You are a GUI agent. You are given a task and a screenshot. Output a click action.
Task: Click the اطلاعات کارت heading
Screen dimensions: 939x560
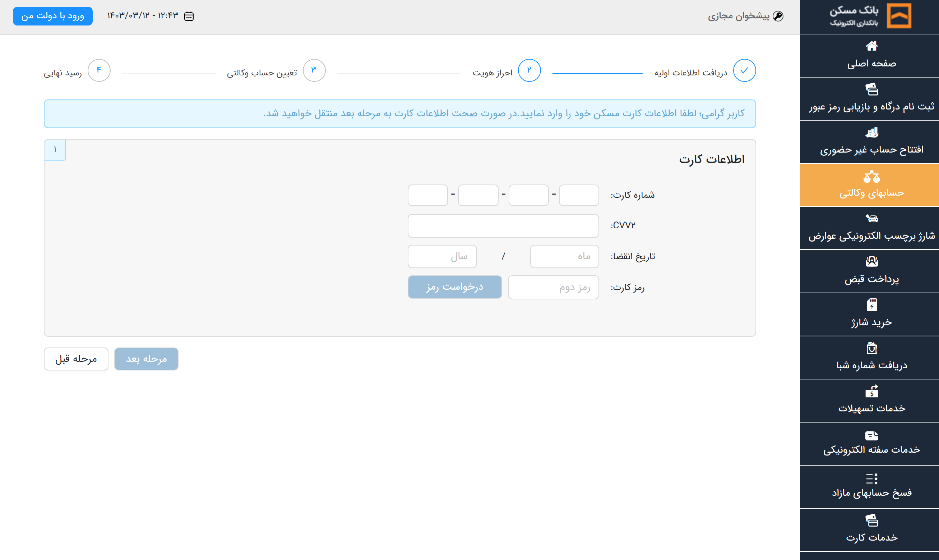pos(712,159)
